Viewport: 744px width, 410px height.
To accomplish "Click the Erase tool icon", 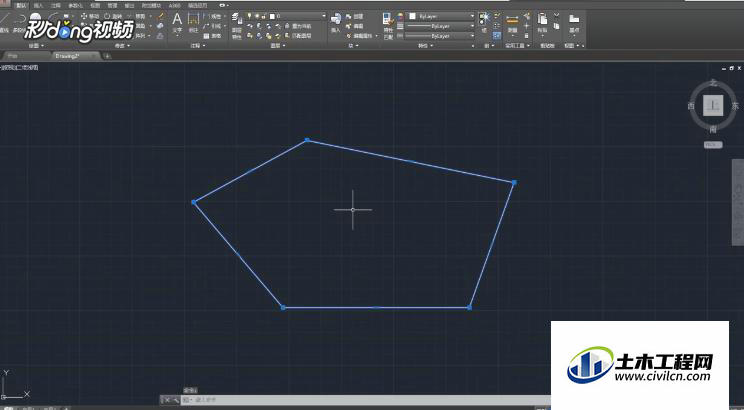I will (x=161, y=16).
